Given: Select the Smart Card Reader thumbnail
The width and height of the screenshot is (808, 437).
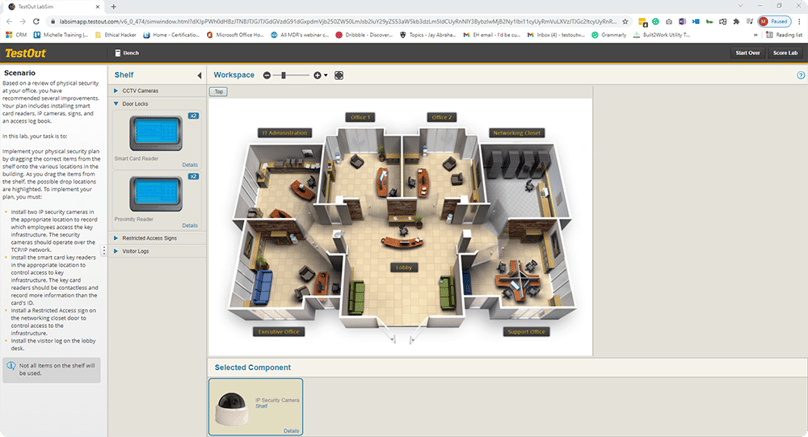Looking at the screenshot, I should 156,133.
